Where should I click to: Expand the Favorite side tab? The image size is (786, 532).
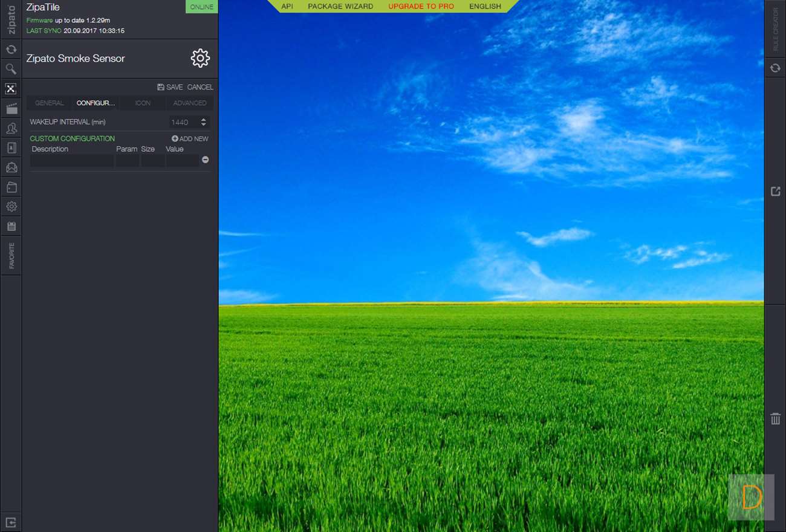(x=11, y=256)
